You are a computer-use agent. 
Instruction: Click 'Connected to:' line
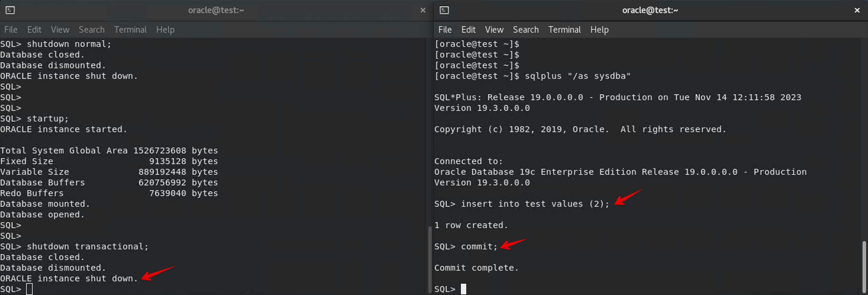tap(468, 161)
